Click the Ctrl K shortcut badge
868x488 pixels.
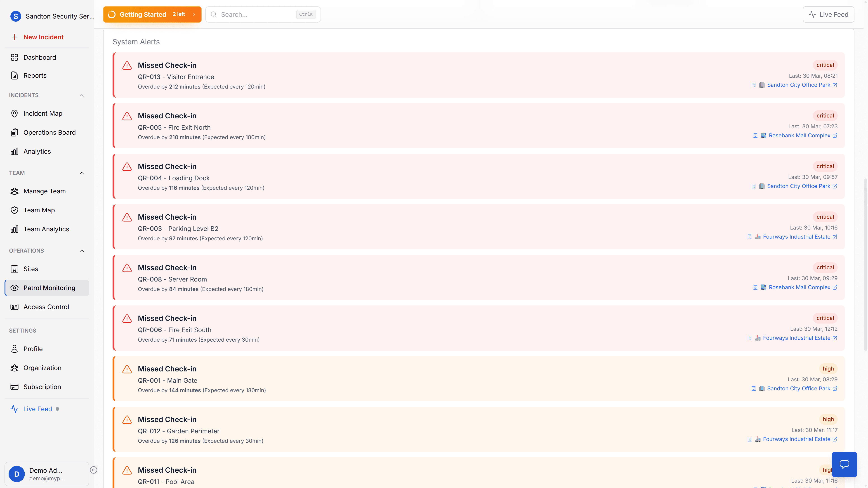(x=306, y=14)
